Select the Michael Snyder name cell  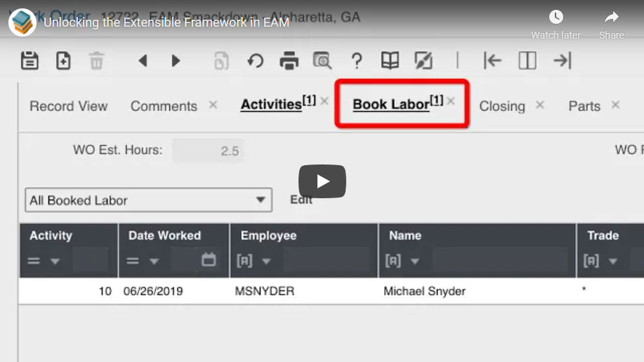pos(424,291)
